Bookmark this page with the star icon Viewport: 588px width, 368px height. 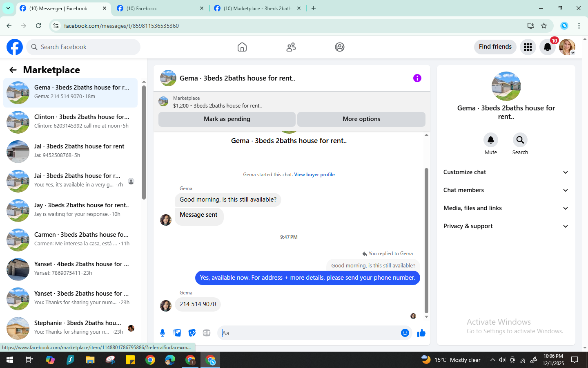tap(544, 26)
